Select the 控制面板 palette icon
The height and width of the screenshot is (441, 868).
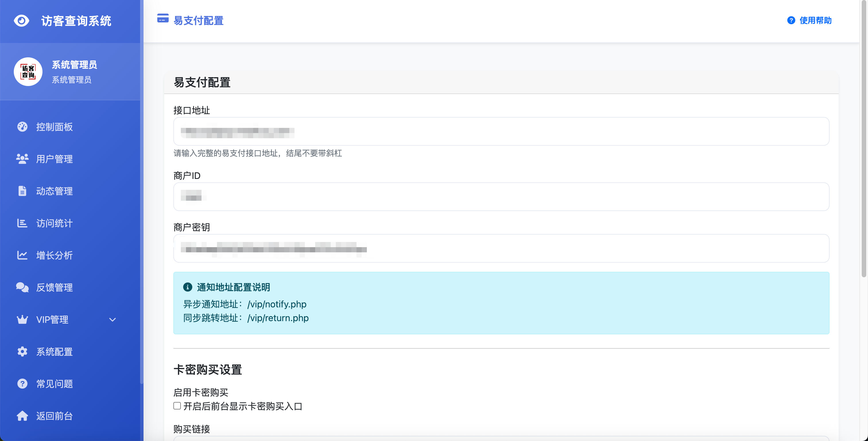coord(22,127)
